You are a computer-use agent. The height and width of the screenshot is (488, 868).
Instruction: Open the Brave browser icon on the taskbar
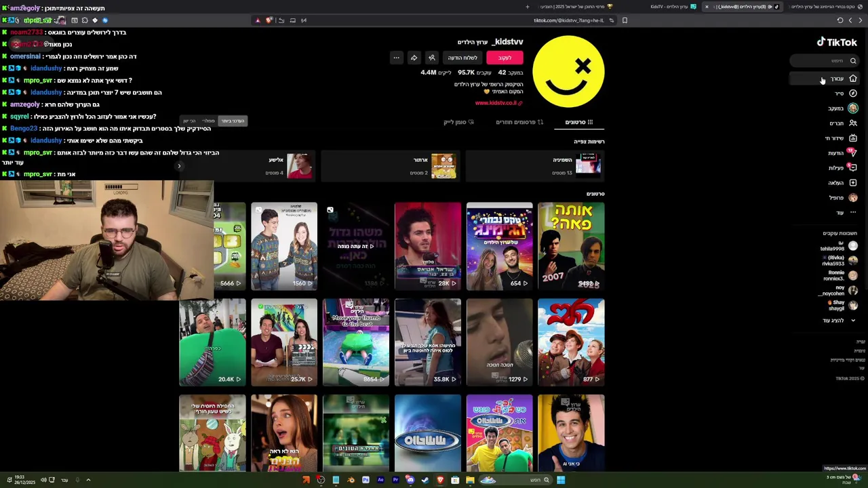(440, 480)
